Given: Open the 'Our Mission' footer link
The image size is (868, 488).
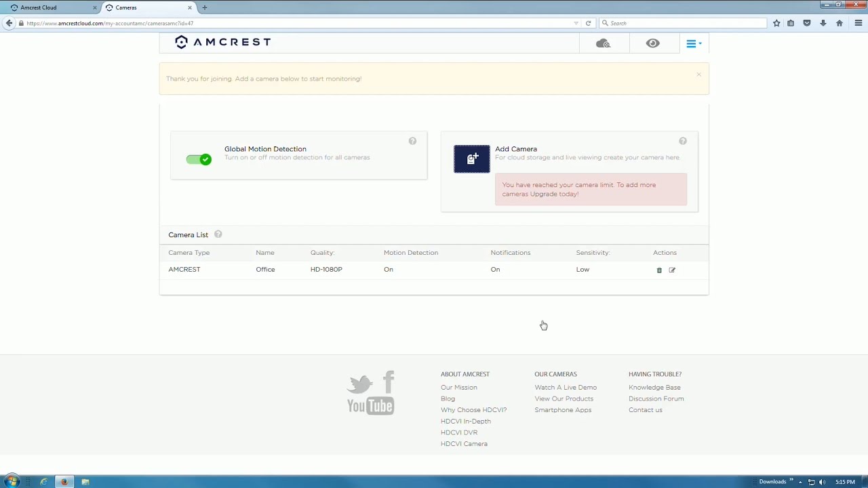Looking at the screenshot, I should point(459,388).
